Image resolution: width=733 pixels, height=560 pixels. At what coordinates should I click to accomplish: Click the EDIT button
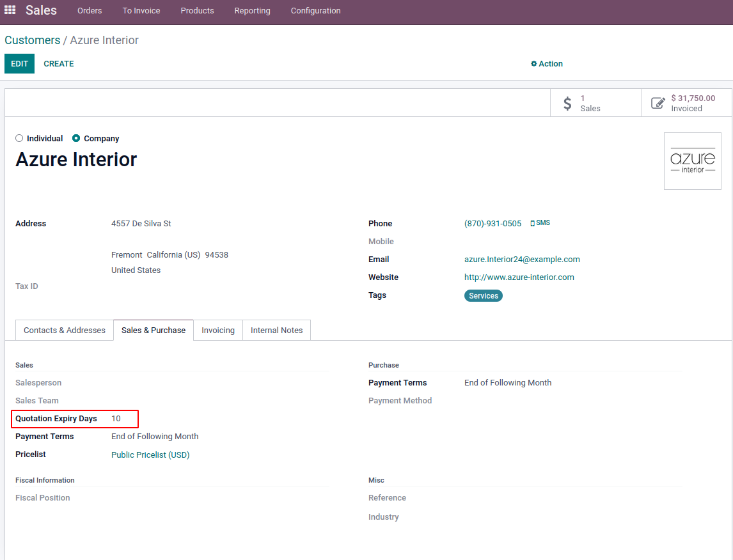20,63
